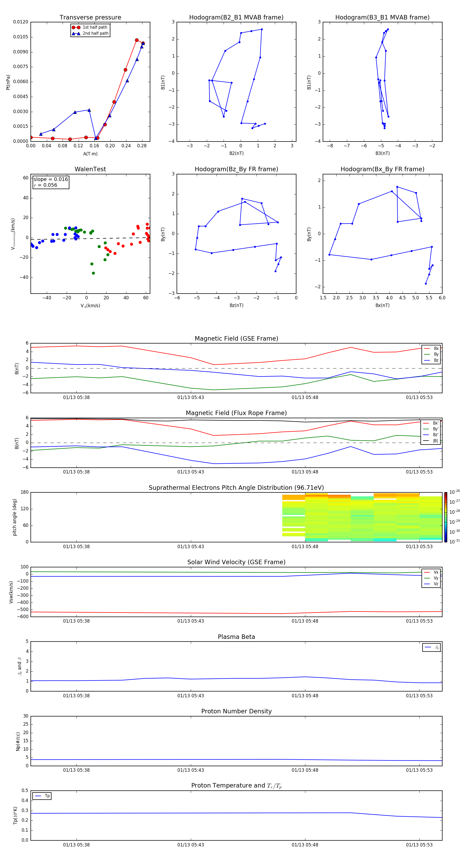Click the "Bx'" legend entry in Flux Rope panel
This screenshot has width=473, height=868.
click(431, 423)
